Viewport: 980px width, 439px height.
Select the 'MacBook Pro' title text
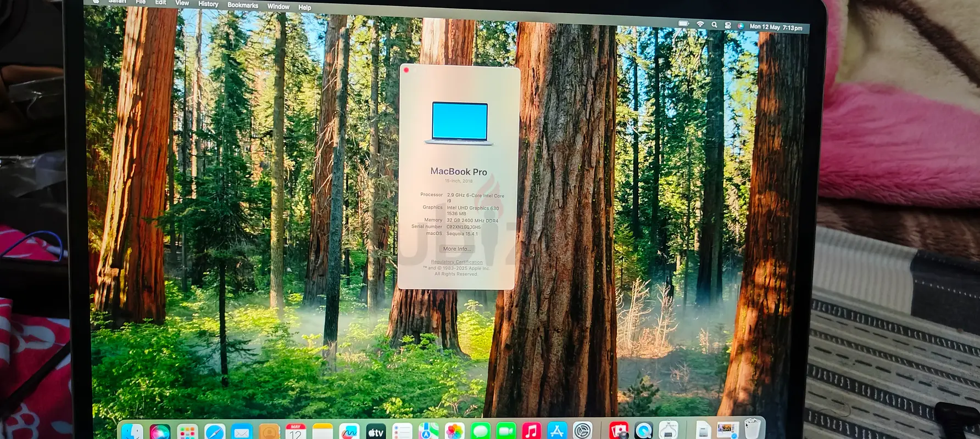pyautogui.click(x=459, y=172)
